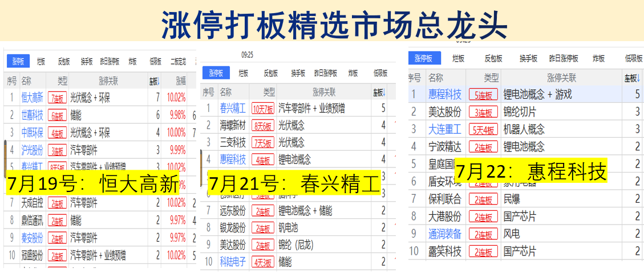The width and height of the screenshot is (644, 272).
Task: Open the 世嘉科技 stock link
Action: (32, 115)
